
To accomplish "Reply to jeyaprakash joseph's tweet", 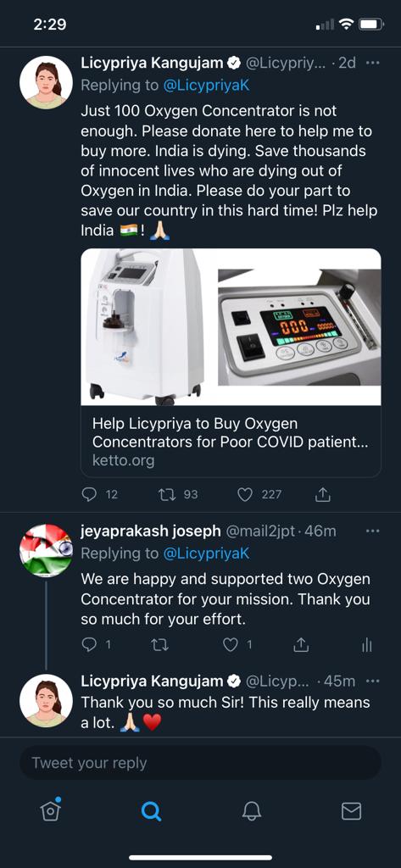I will pyautogui.click(x=89, y=644).
